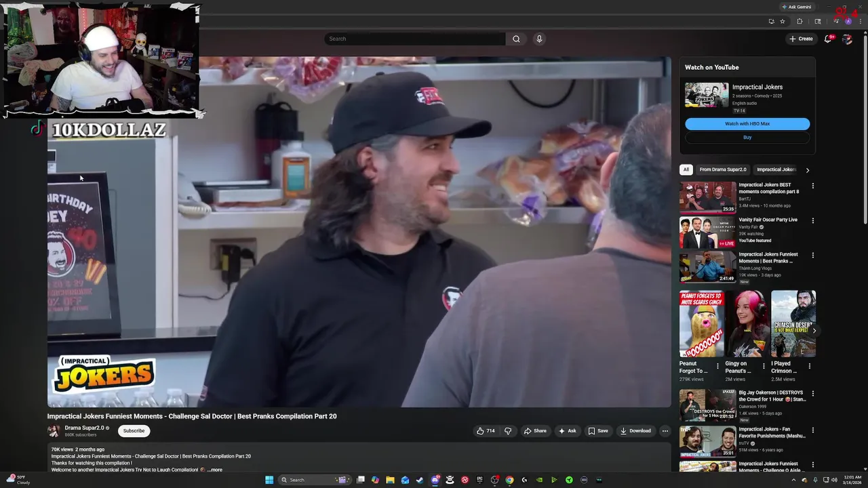Open the Impractical Jokers show poster thumbnail

click(x=707, y=95)
